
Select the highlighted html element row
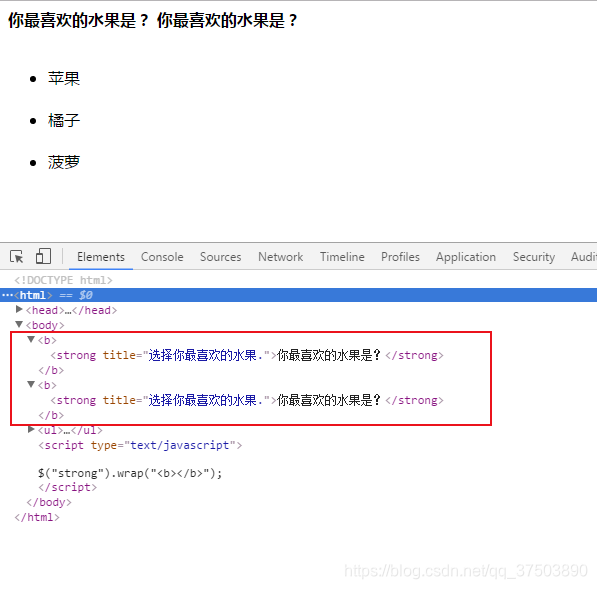pos(298,295)
